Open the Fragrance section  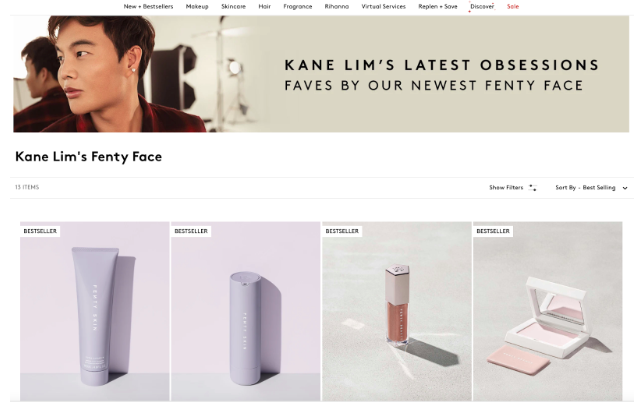coord(297,6)
